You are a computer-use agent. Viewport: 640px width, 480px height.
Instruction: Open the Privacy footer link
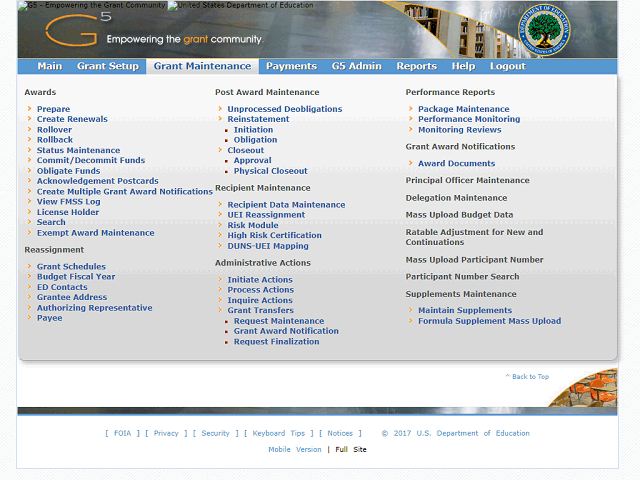click(x=166, y=433)
